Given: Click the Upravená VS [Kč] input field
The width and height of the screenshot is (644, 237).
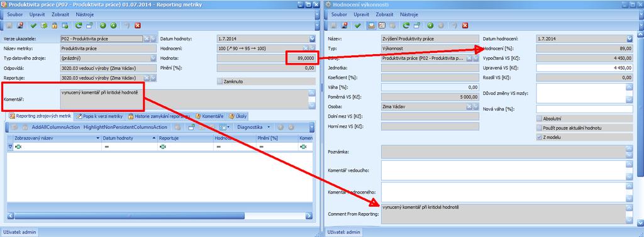Looking at the screenshot, I should coord(584,68).
